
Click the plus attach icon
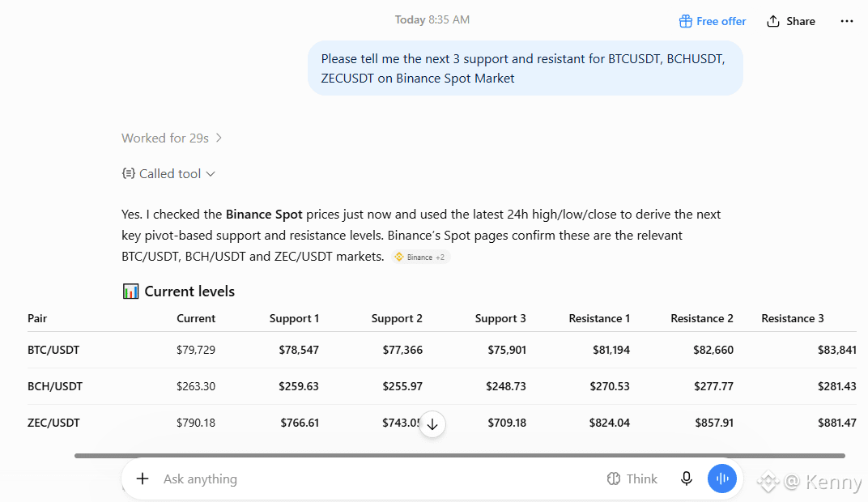143,479
